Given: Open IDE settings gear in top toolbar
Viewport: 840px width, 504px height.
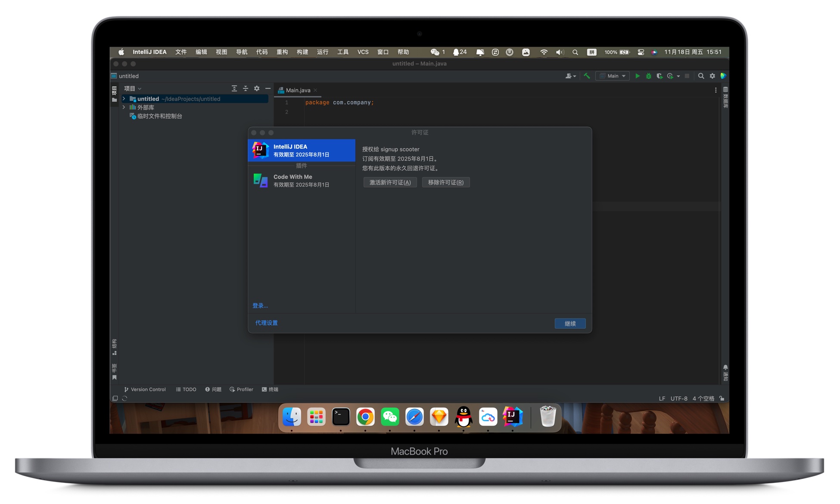Looking at the screenshot, I should 712,76.
